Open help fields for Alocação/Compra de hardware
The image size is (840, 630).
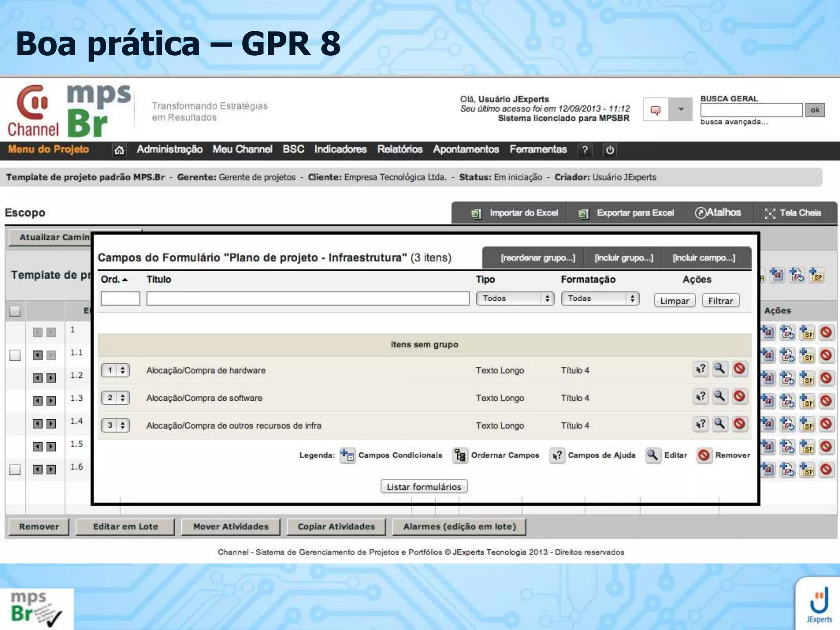(701, 369)
